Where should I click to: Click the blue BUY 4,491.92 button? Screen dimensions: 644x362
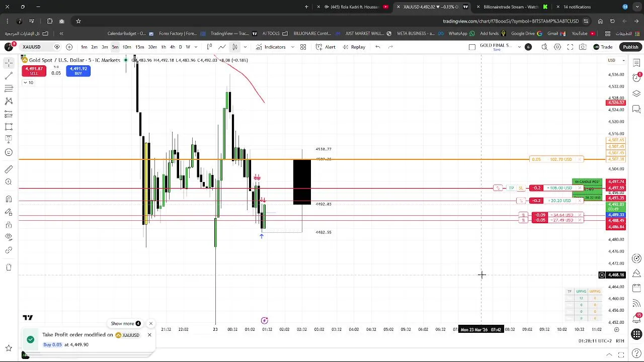[x=78, y=71]
